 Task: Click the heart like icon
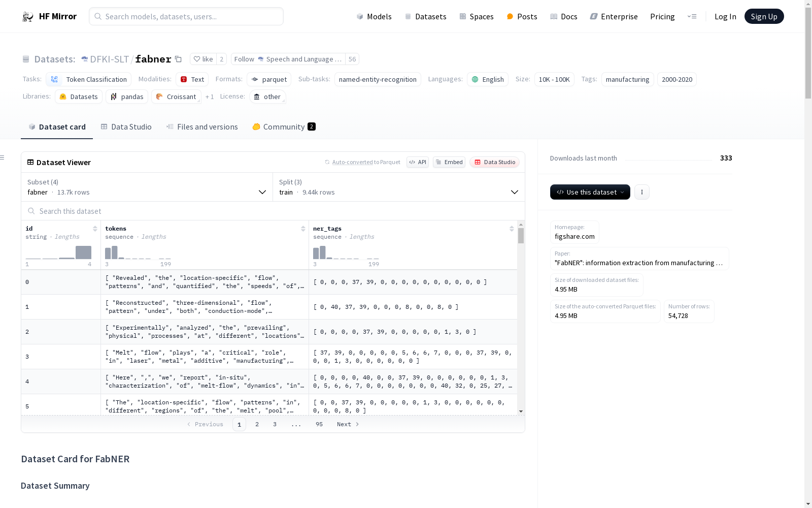tap(197, 59)
